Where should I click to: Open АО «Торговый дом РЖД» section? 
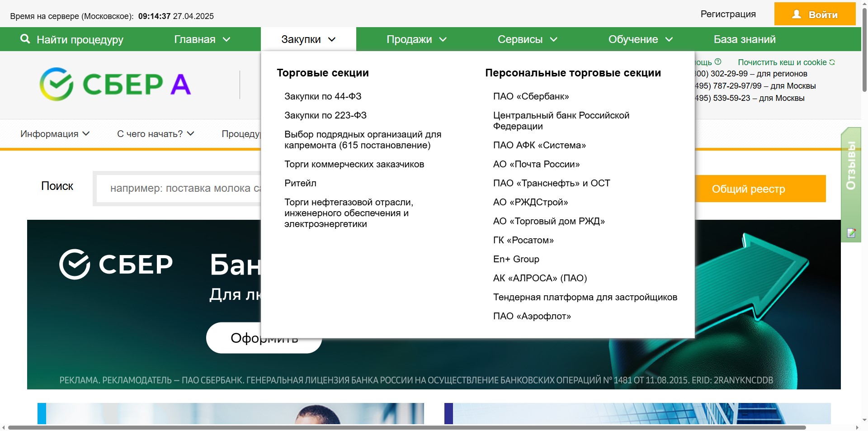(549, 221)
